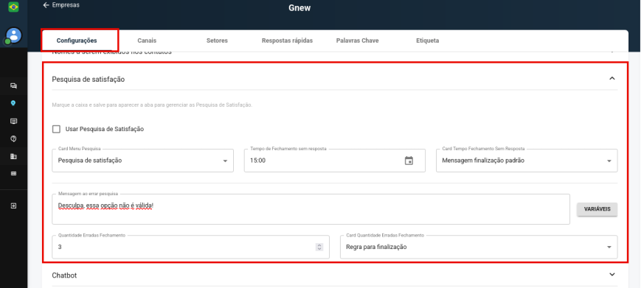Open Card Tempo Fechamento Sem Resposta dropdown
Screen dimensions: 644x288
(x=527, y=161)
